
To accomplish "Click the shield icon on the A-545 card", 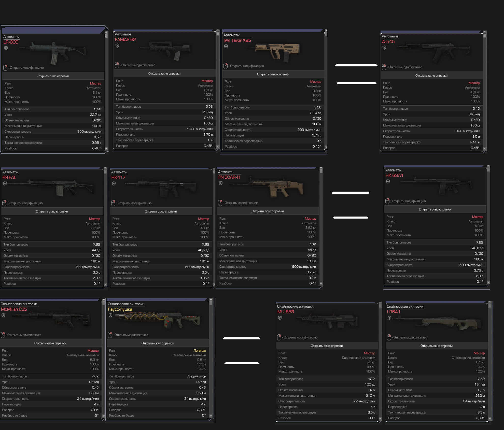I will coord(384,48).
